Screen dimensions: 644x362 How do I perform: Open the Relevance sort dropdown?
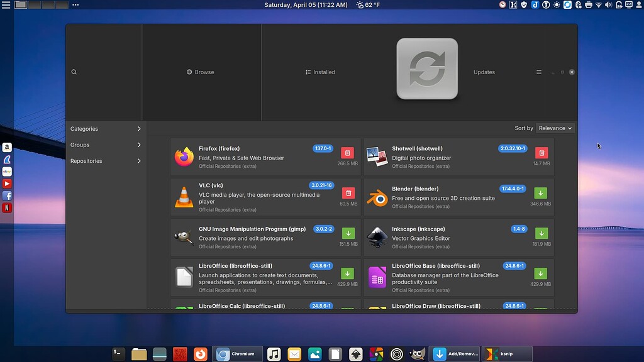pyautogui.click(x=555, y=128)
